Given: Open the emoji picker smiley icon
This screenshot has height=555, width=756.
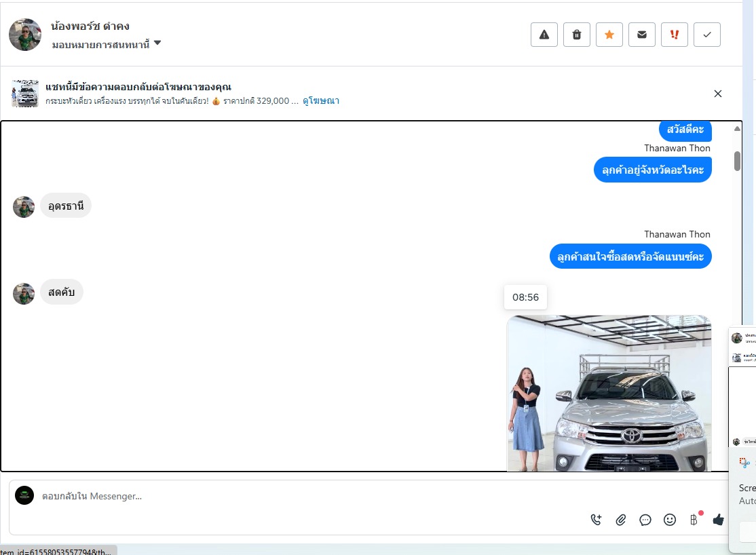Looking at the screenshot, I should tap(669, 520).
